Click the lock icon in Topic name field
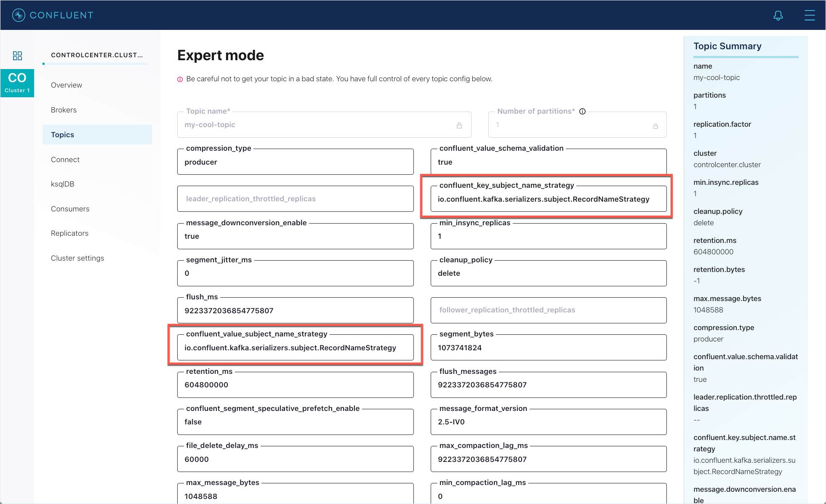 (459, 125)
